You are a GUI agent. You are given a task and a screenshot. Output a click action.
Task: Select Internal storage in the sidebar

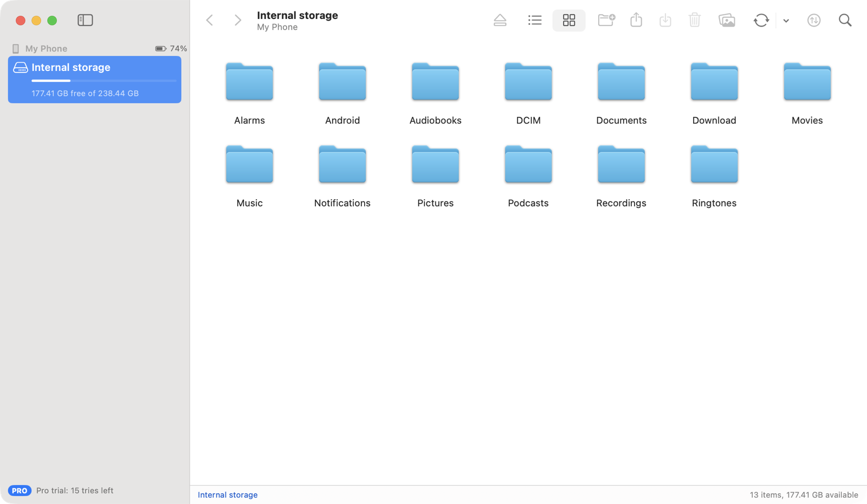point(94,80)
